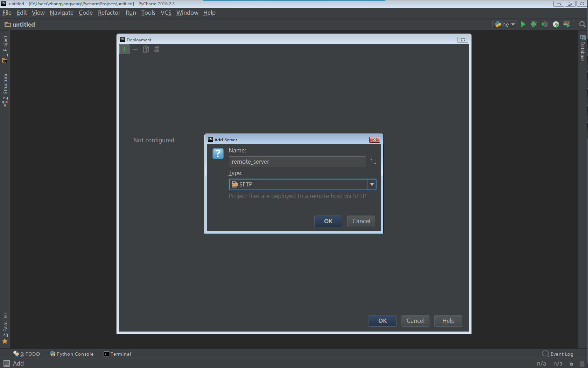Screen dimensions: 588x368
Task: Open the Refactor menu
Action: [109, 13]
